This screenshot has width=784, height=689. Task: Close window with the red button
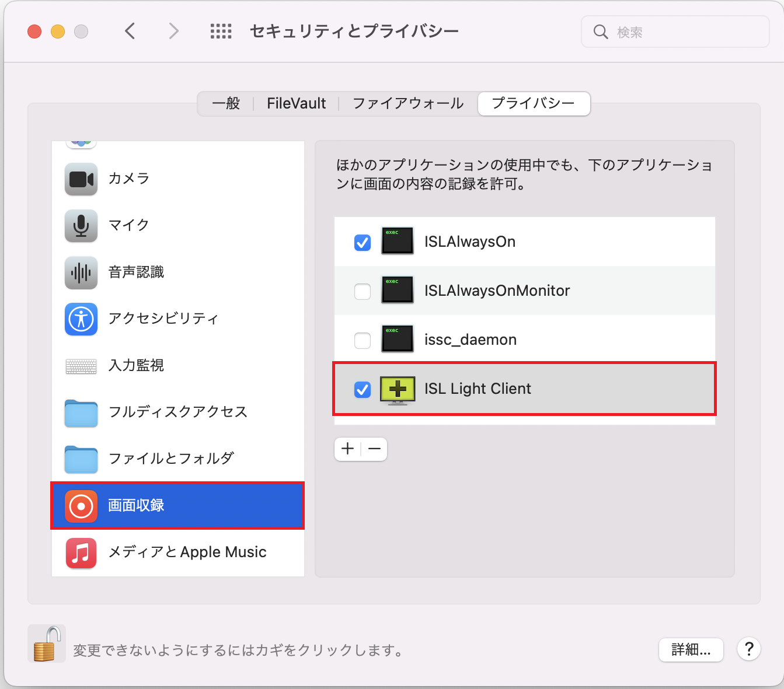tap(34, 32)
